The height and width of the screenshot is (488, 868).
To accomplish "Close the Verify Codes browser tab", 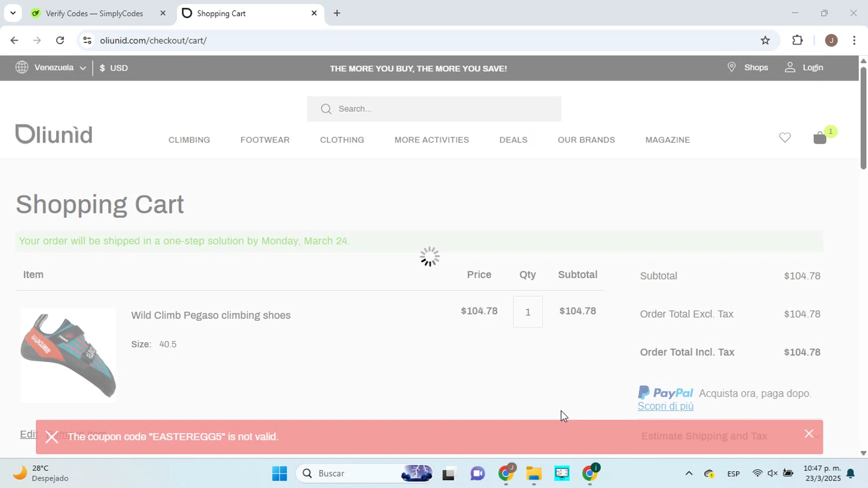I will click(x=163, y=13).
